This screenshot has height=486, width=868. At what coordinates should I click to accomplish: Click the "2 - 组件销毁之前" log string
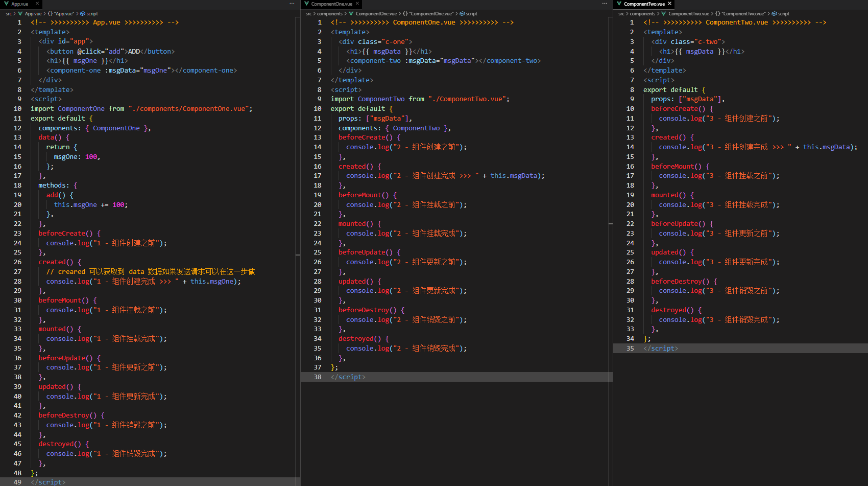426,320
